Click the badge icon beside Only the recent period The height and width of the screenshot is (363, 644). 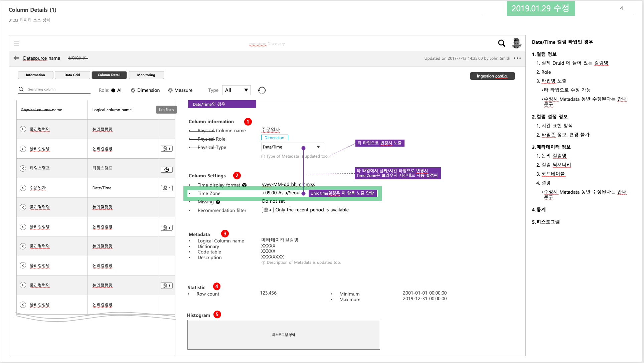[268, 210]
